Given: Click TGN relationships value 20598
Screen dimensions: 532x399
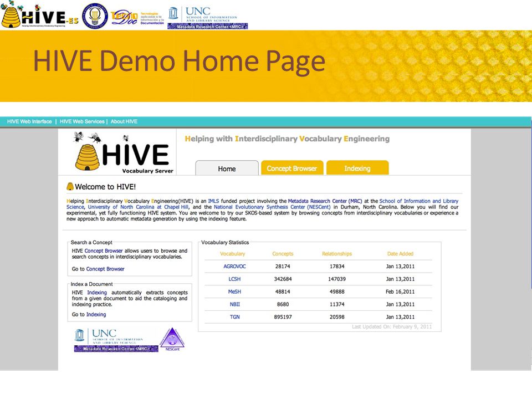Looking at the screenshot, I should click(337, 317).
